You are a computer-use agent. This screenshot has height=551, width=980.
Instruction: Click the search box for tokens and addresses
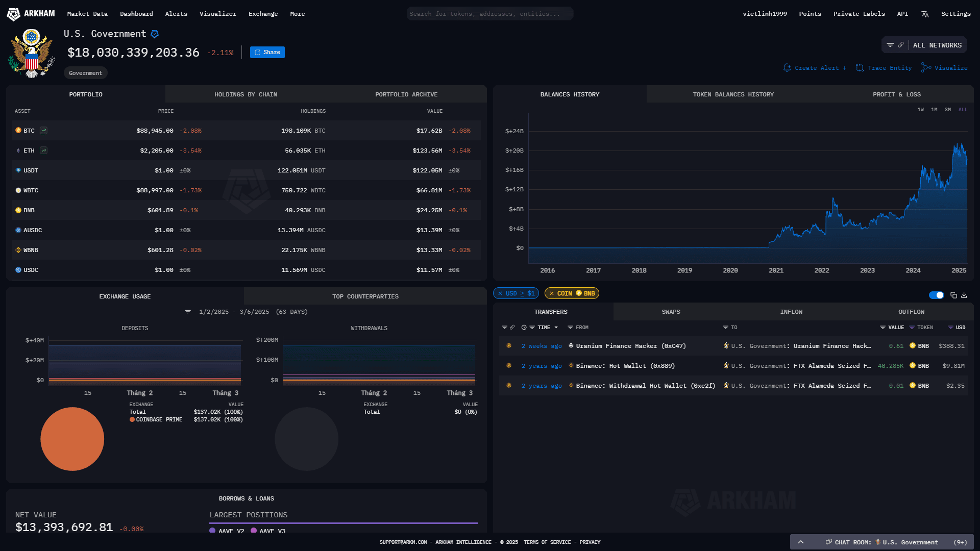(x=490, y=14)
